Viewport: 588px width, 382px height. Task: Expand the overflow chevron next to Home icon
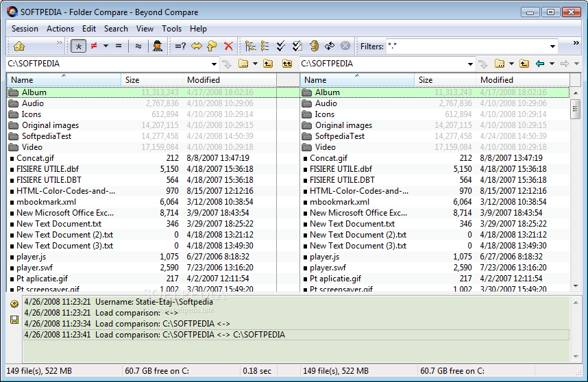pyautogui.click(x=59, y=43)
